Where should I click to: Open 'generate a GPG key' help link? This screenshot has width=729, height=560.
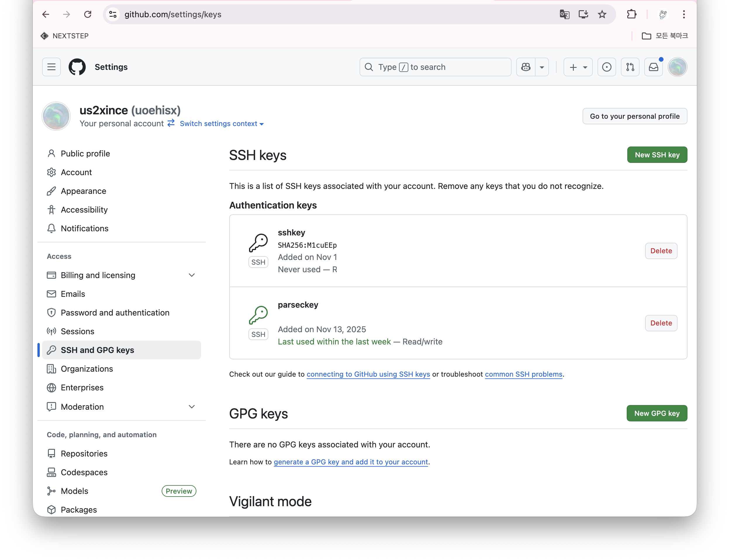pos(350,462)
